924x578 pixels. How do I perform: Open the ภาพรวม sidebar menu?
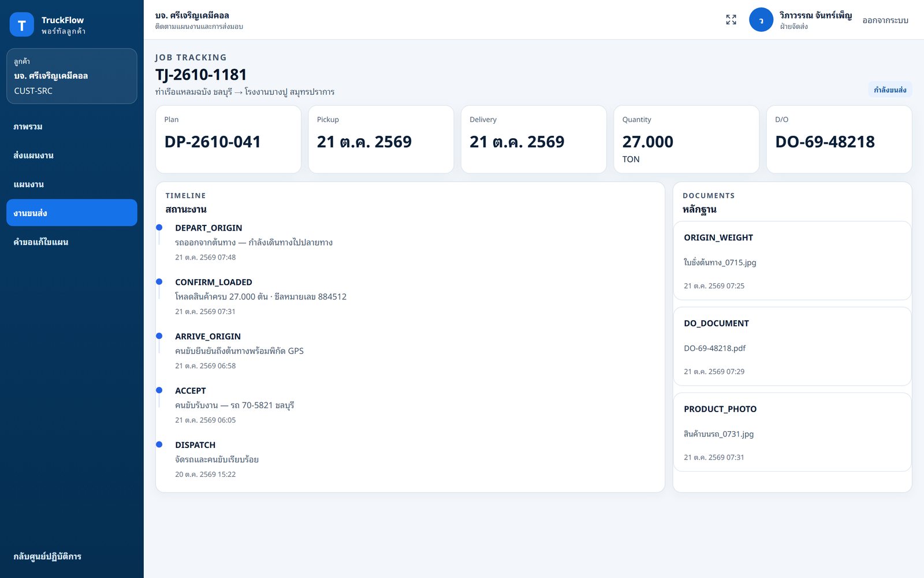point(72,127)
